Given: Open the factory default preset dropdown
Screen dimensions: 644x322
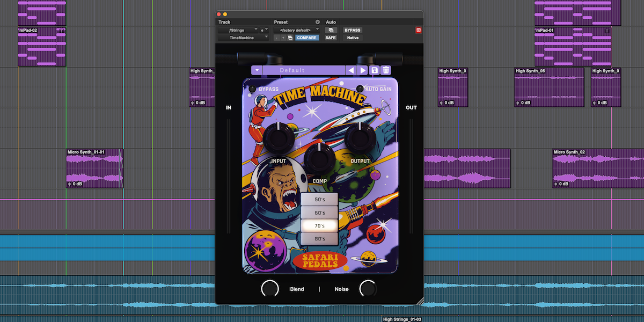Looking at the screenshot, I should (296, 30).
